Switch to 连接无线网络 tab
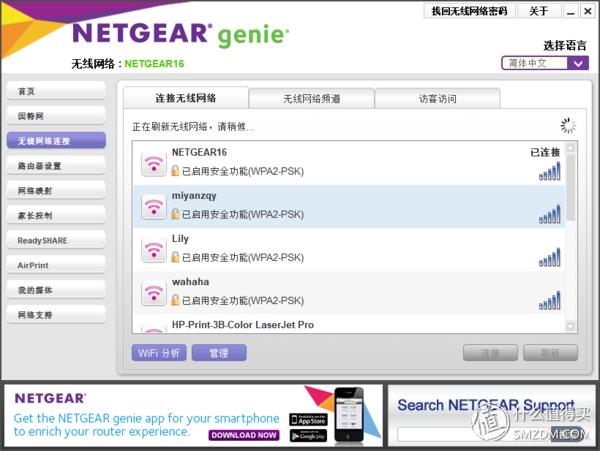 coord(186,98)
